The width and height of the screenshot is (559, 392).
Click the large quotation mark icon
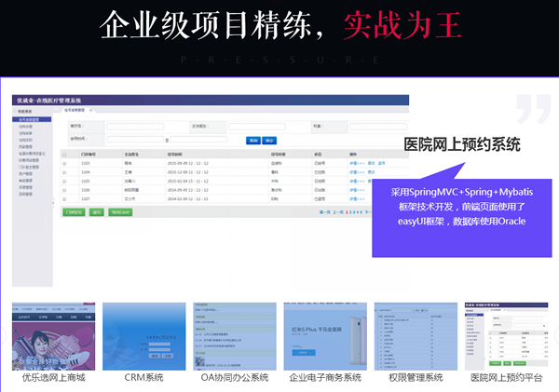pyautogui.click(x=533, y=108)
